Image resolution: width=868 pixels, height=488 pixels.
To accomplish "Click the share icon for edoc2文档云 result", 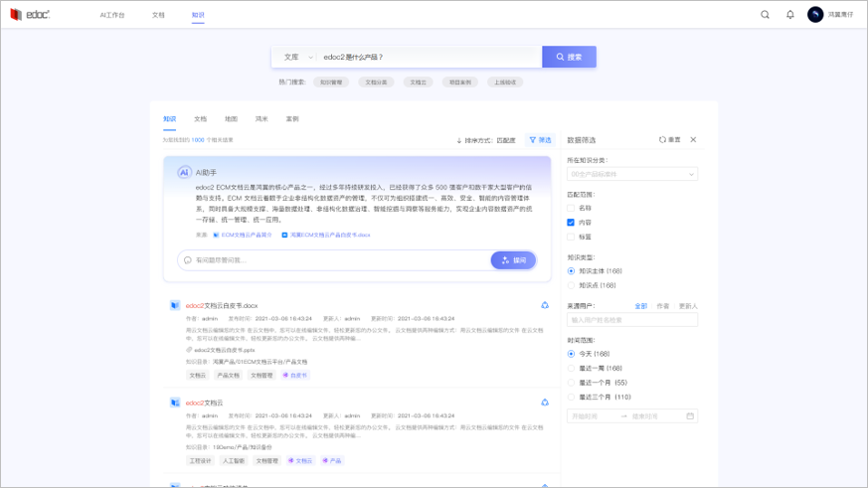I will coord(545,403).
